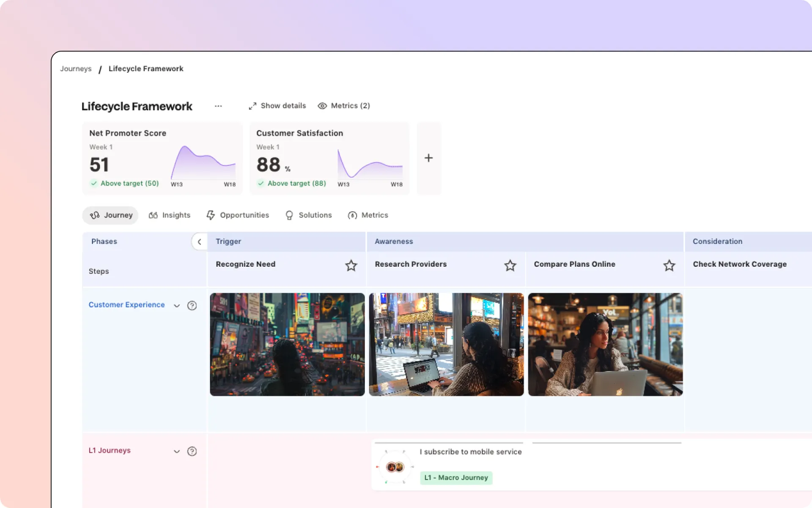
Task: Collapse the Customer Experience row chevron
Action: click(177, 306)
